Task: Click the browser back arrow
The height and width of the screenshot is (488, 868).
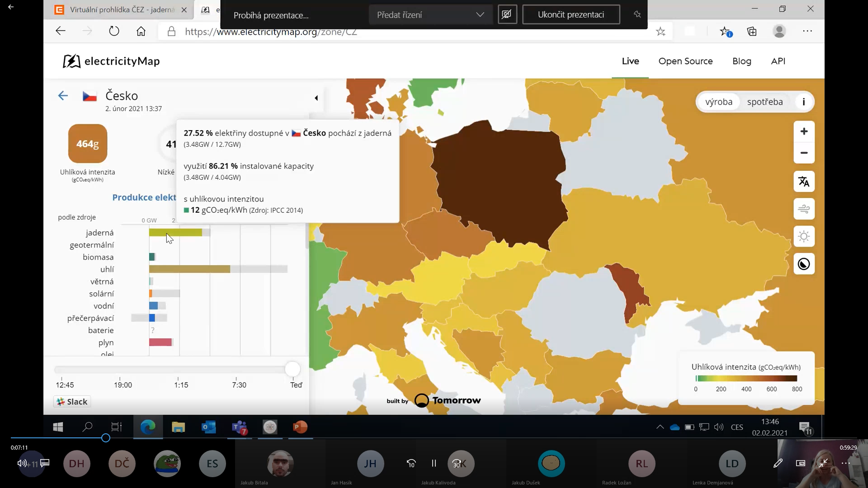Action: [61, 31]
